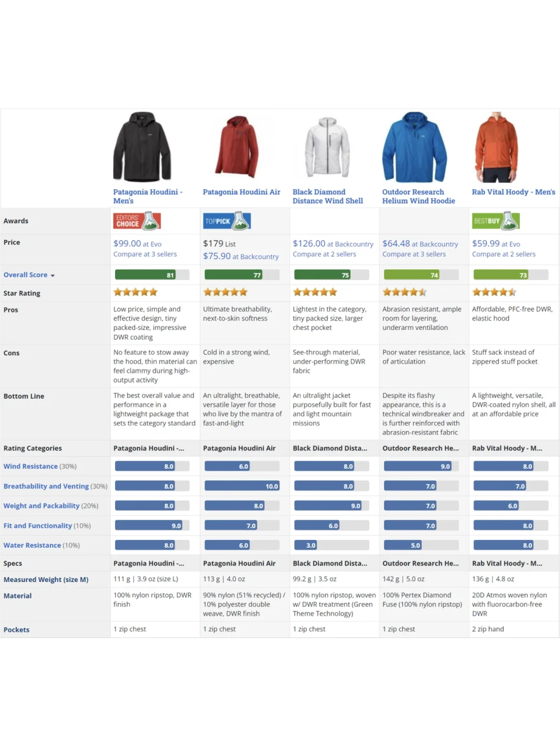Click the $75.90 at Backcountry price link
This screenshot has height=747, width=560.
(241, 256)
